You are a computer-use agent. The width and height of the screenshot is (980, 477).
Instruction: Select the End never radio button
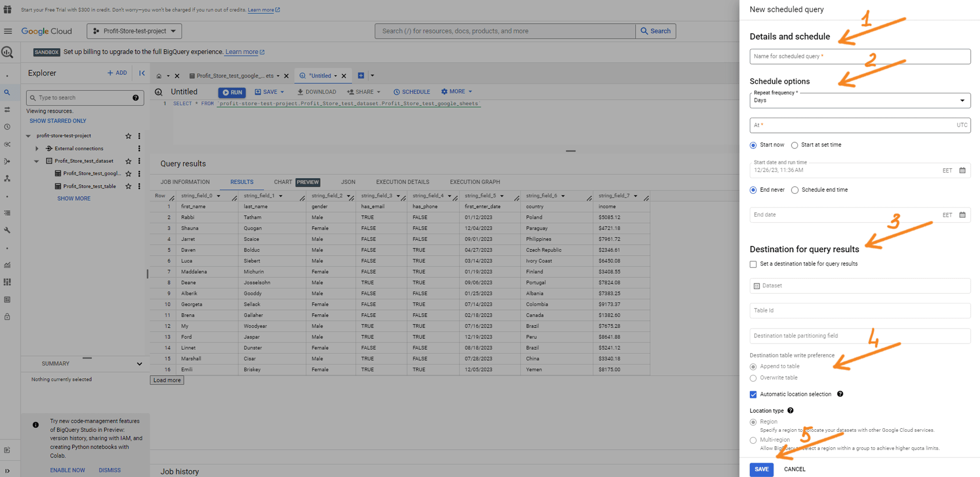click(x=753, y=190)
